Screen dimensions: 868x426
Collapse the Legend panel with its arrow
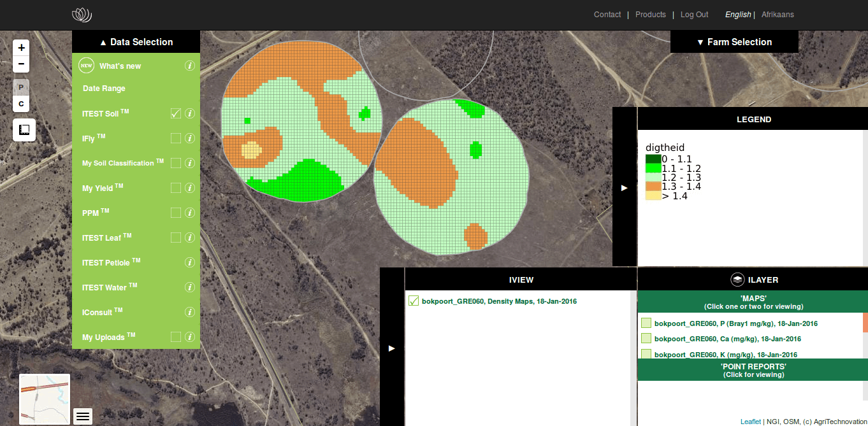624,187
